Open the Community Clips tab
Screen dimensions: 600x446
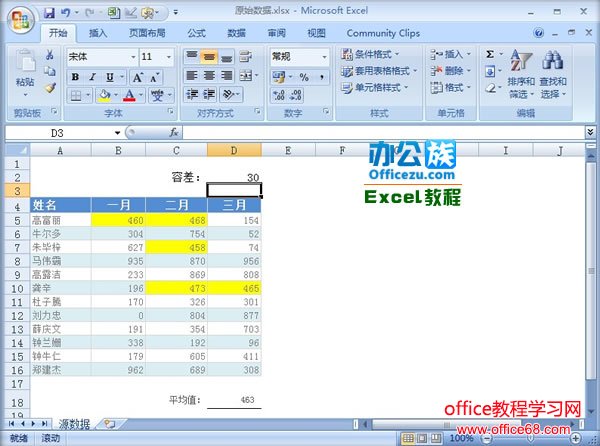[383, 33]
